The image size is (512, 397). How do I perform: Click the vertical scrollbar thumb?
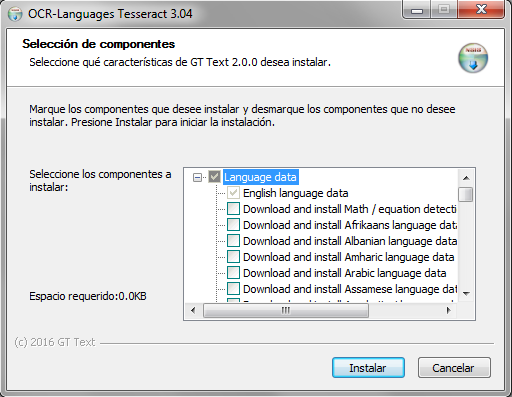pyautogui.click(x=466, y=194)
